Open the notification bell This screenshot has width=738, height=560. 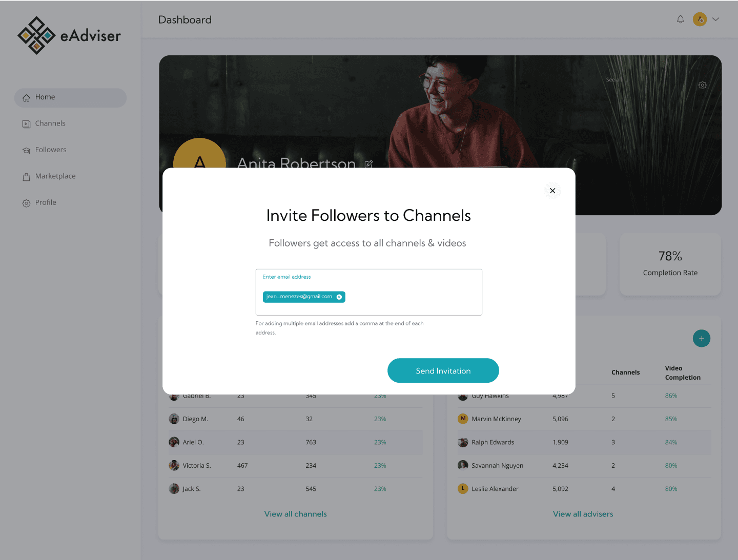coord(680,19)
